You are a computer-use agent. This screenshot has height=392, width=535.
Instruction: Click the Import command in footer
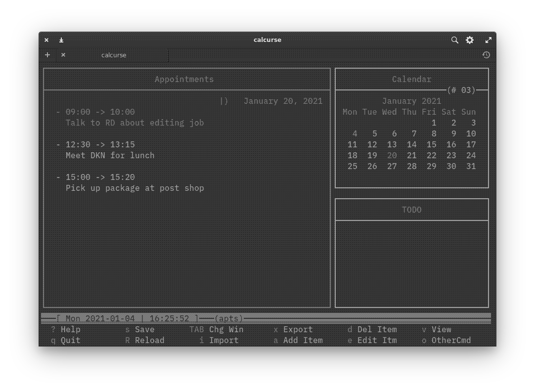[224, 341]
